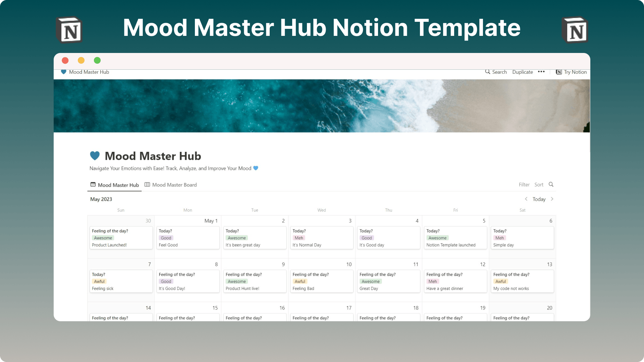
Task: Open the Feeling sick entry
Action: click(x=121, y=282)
